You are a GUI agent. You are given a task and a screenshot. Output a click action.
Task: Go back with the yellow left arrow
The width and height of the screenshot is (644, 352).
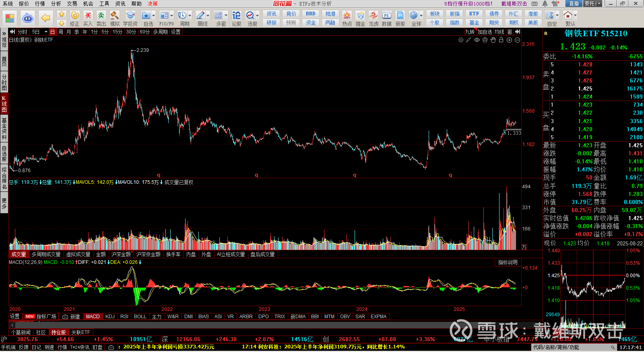(46, 18)
